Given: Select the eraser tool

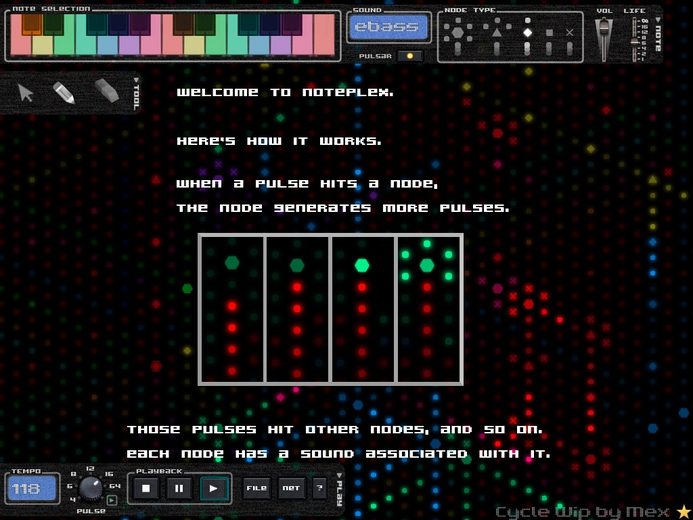Looking at the screenshot, I should coord(107,91).
